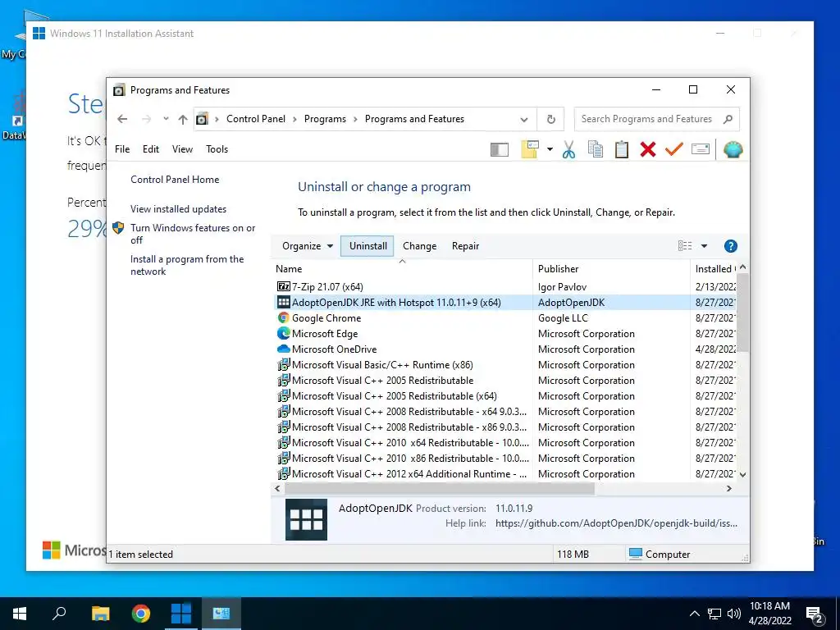Click the Change button

click(419, 246)
